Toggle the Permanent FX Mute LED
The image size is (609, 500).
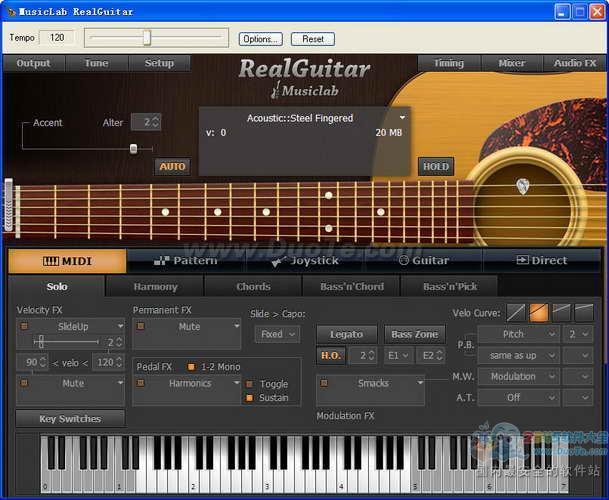point(140,326)
